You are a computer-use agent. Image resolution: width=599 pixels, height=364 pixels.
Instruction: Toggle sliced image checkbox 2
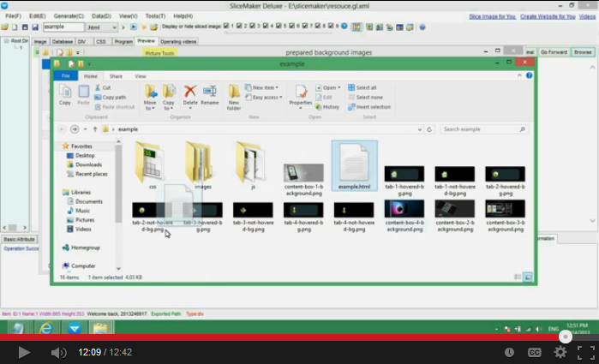coord(239,26)
